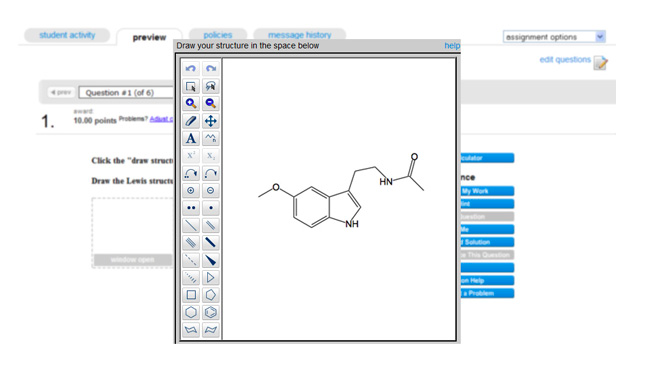Viewport: 669px width, 377px height.
Task: Click the methoxy O atom in structure
Action: tap(276, 187)
